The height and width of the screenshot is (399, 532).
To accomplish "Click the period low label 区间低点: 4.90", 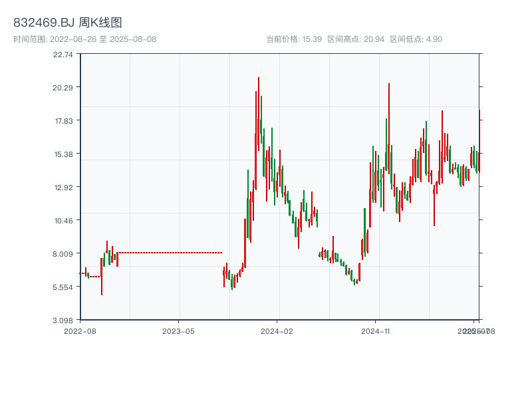I will 416,39.
